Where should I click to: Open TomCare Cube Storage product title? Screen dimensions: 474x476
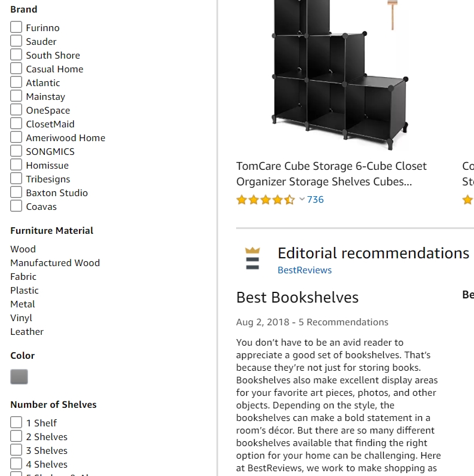coord(331,173)
